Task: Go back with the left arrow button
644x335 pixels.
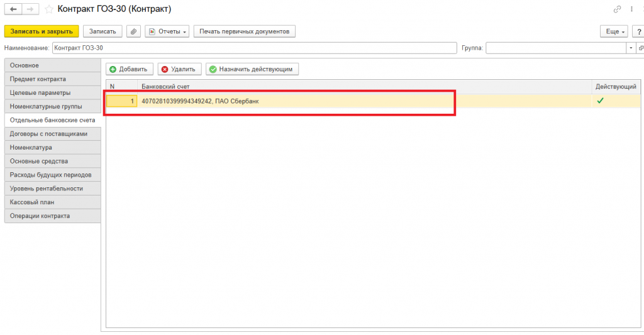Action: [x=13, y=9]
